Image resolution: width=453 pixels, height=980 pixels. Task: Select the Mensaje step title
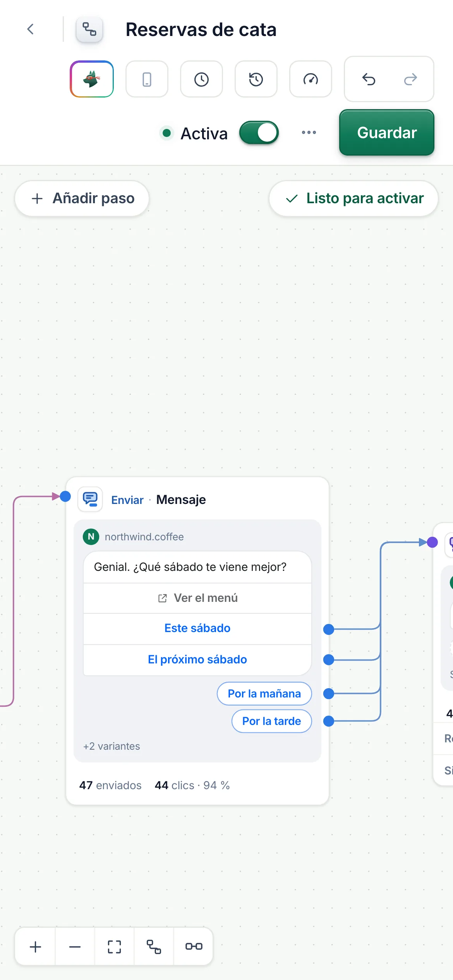coord(181,500)
